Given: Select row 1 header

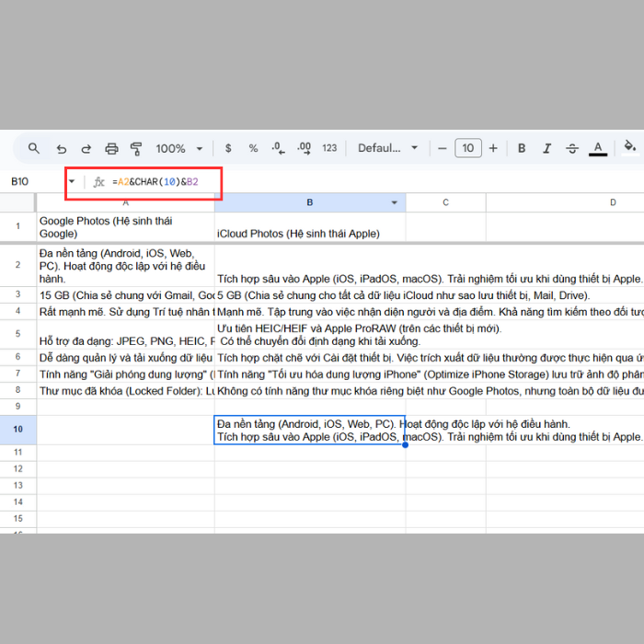Looking at the screenshot, I should click(x=18, y=226).
